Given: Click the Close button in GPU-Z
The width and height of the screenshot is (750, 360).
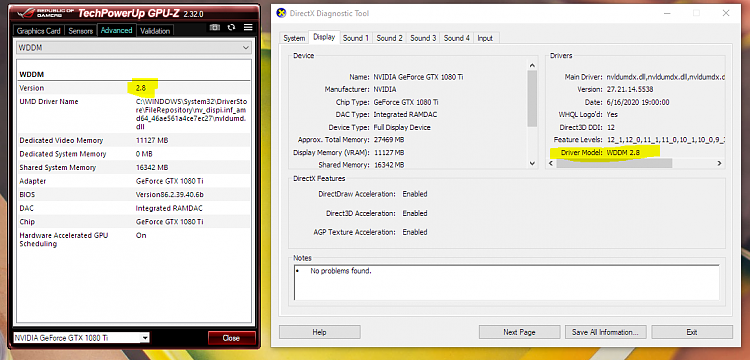Looking at the screenshot, I should [232, 338].
